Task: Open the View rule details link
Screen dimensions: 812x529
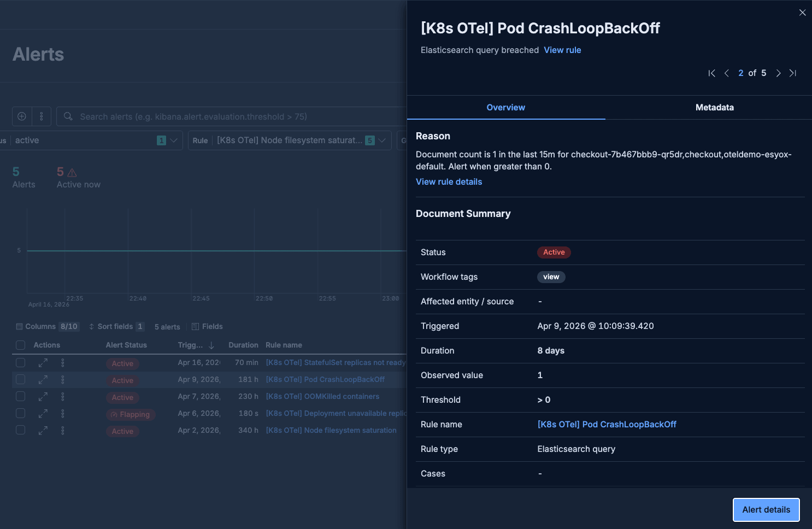Action: point(449,181)
